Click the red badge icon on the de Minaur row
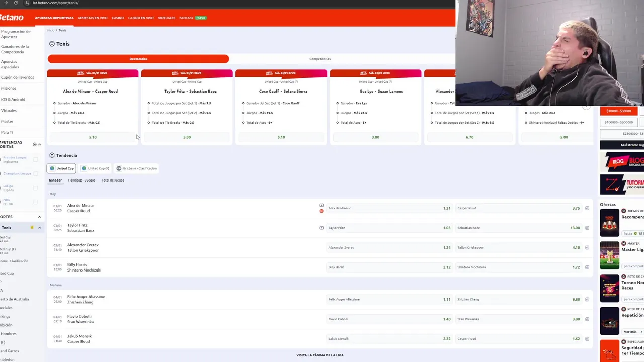The image size is (644, 362). click(321, 211)
